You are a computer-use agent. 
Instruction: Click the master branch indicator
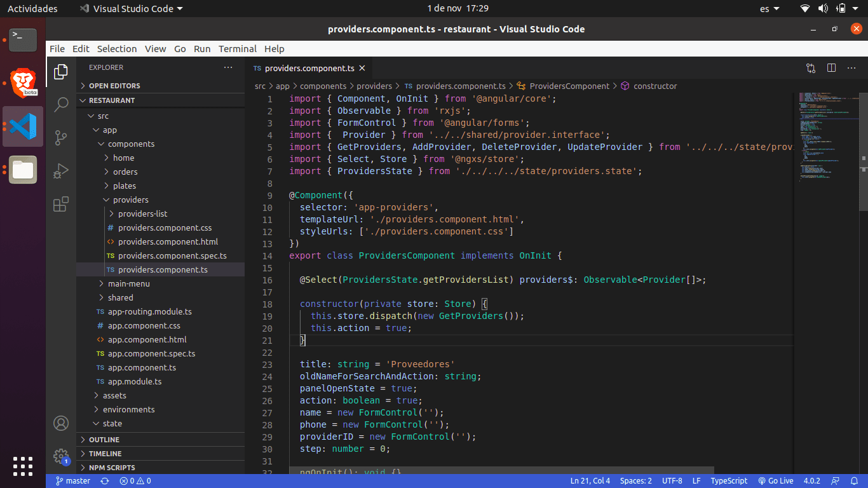(x=72, y=481)
